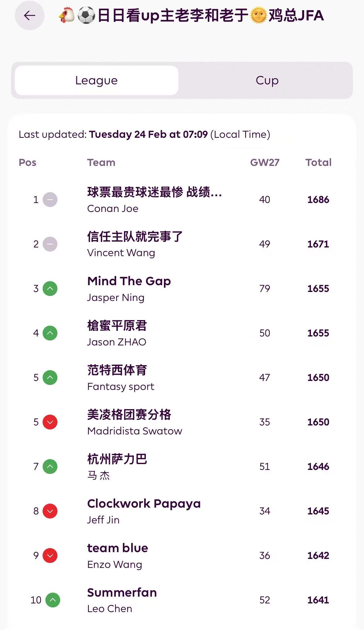Click red down arrow next to Clockwork Papaya
This screenshot has width=364, height=630.
50,511
